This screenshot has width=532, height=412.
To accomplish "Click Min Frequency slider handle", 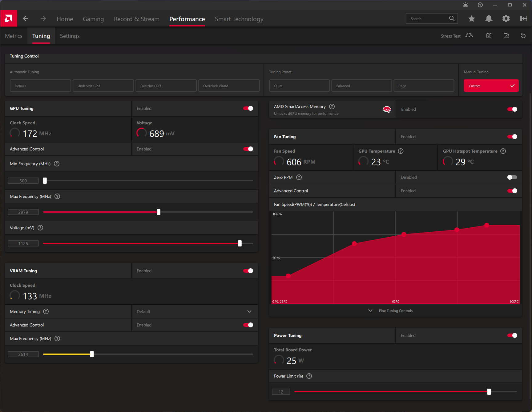I will click(45, 181).
